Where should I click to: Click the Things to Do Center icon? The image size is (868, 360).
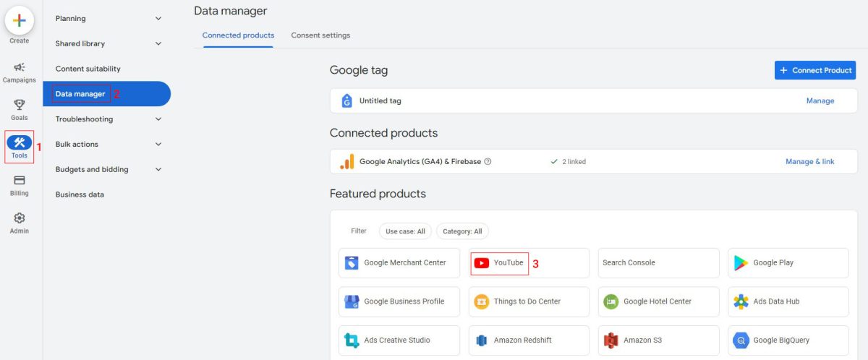coord(481,301)
